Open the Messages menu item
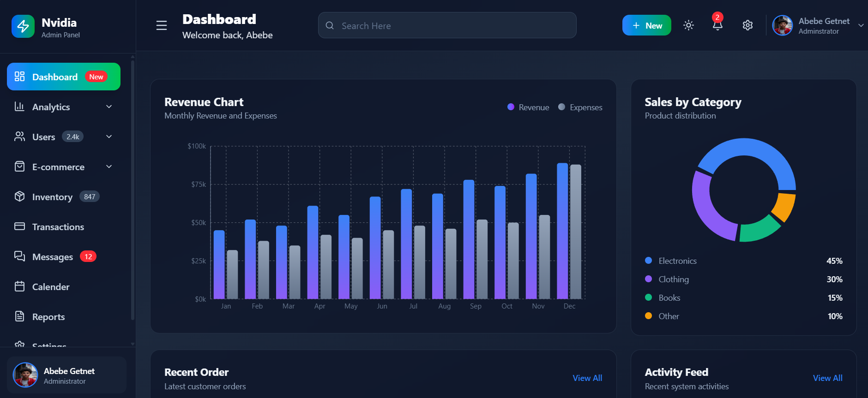This screenshot has height=398, width=868. [x=64, y=256]
